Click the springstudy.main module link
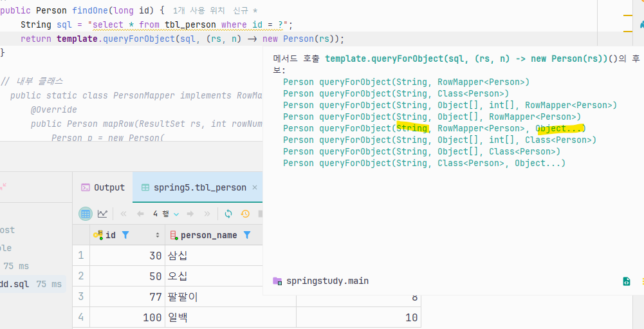The height and width of the screenshot is (329, 644). click(x=327, y=281)
